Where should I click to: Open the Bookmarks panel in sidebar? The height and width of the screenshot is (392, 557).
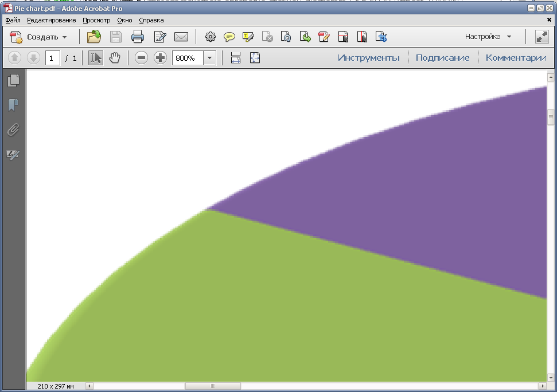coord(13,105)
